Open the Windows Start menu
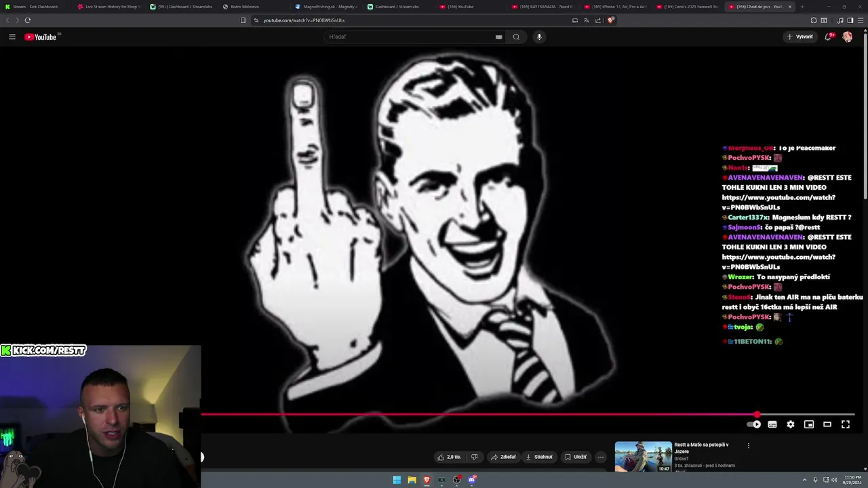This screenshot has height=488, width=868. (397, 480)
